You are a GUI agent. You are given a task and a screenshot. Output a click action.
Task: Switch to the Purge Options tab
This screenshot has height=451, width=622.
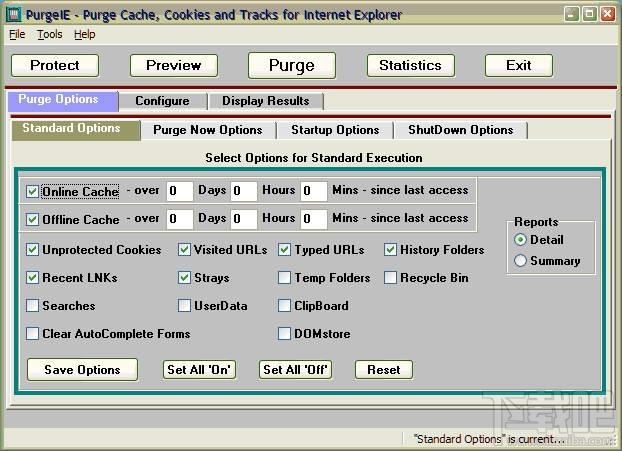click(63, 100)
